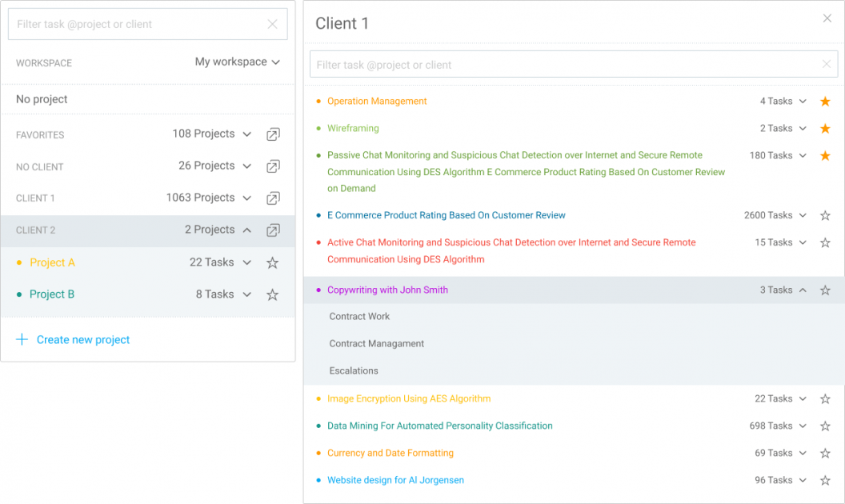Image resolution: width=845 pixels, height=504 pixels.
Task: Open the My workspace dropdown
Action: click(x=238, y=62)
